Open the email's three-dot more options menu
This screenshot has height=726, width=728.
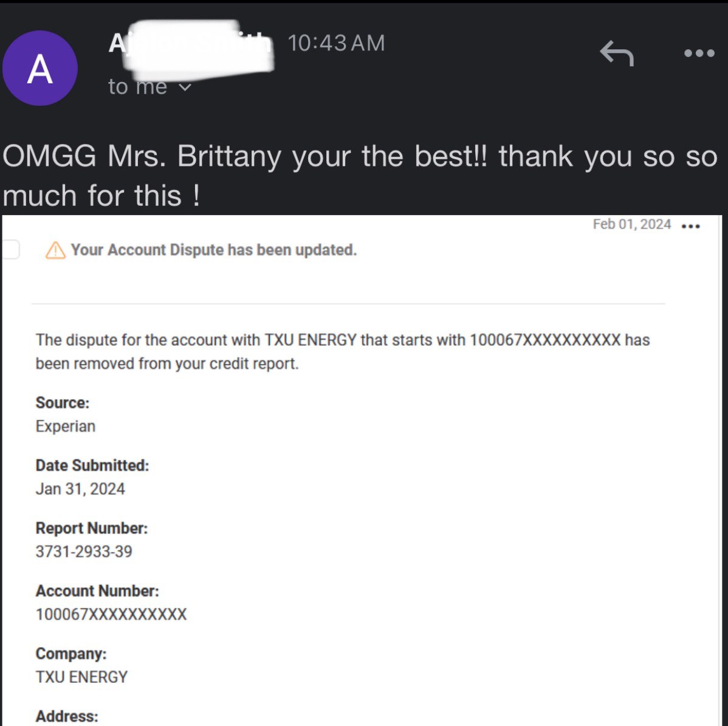coord(699,53)
